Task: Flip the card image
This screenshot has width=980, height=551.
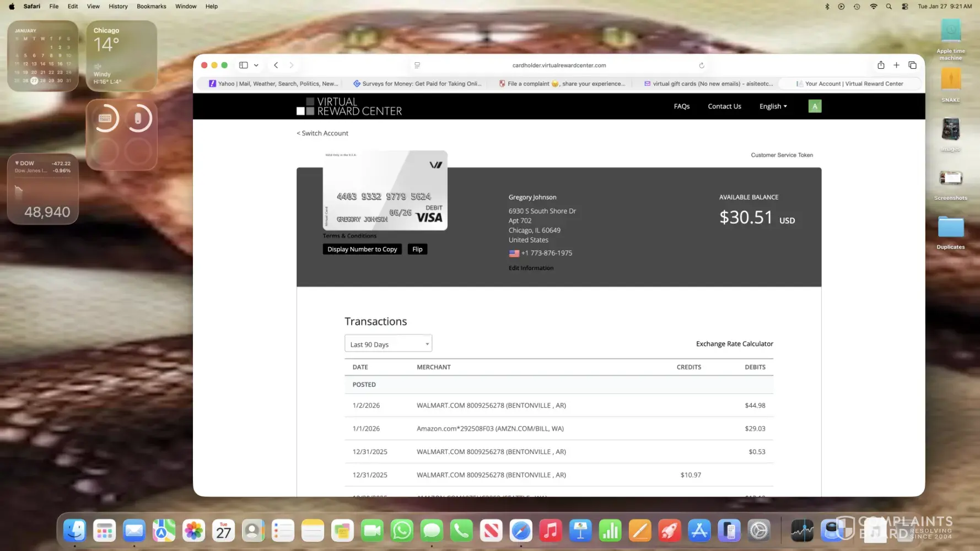Action: coord(417,250)
